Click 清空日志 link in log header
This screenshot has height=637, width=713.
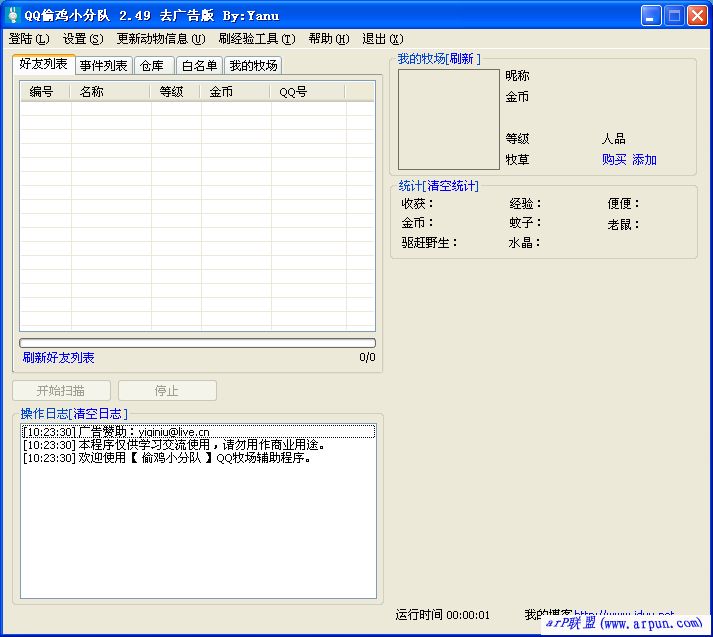point(98,413)
